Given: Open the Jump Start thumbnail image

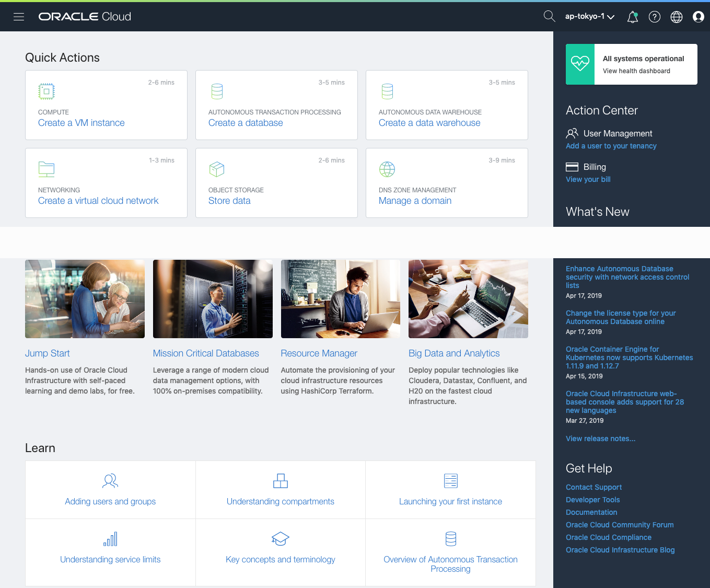Looking at the screenshot, I should click(x=85, y=299).
